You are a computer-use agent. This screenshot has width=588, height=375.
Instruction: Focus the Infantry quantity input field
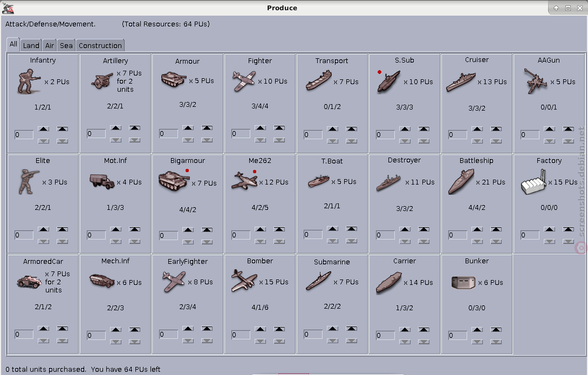point(24,135)
